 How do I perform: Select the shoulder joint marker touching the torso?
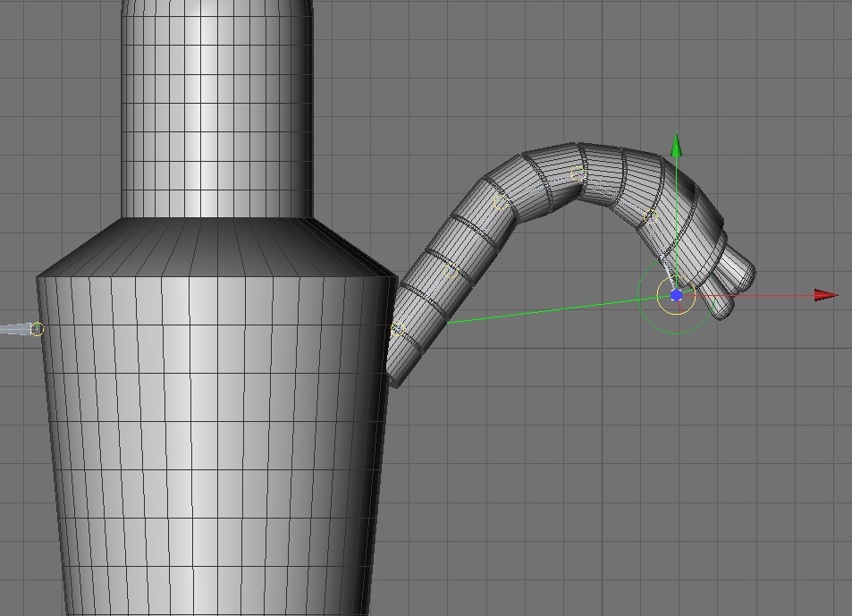tap(398, 329)
